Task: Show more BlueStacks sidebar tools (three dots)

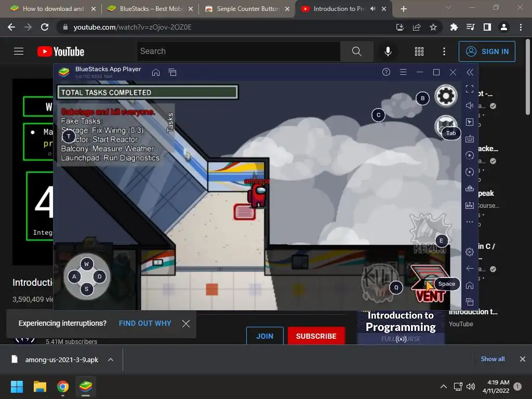Action: point(470,222)
